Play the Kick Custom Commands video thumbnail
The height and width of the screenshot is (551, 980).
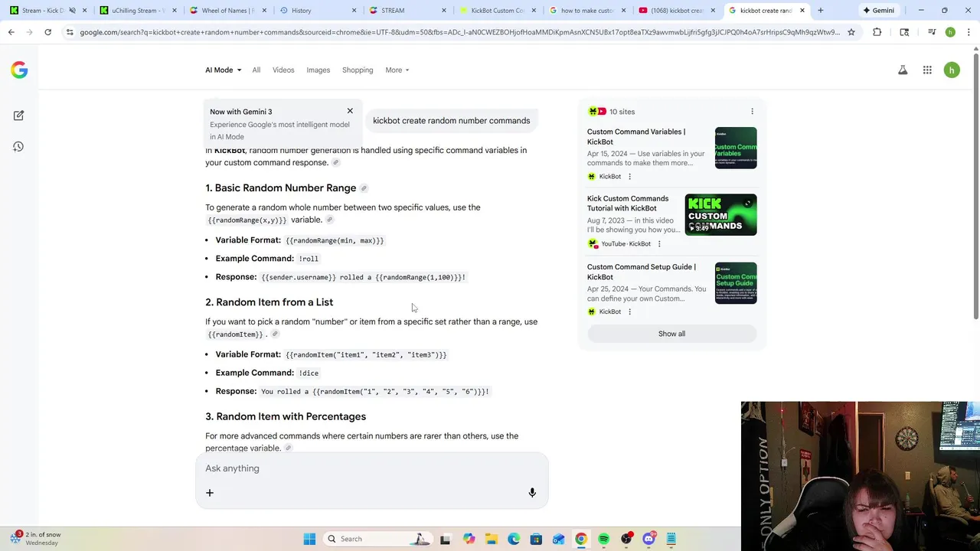[720, 215]
